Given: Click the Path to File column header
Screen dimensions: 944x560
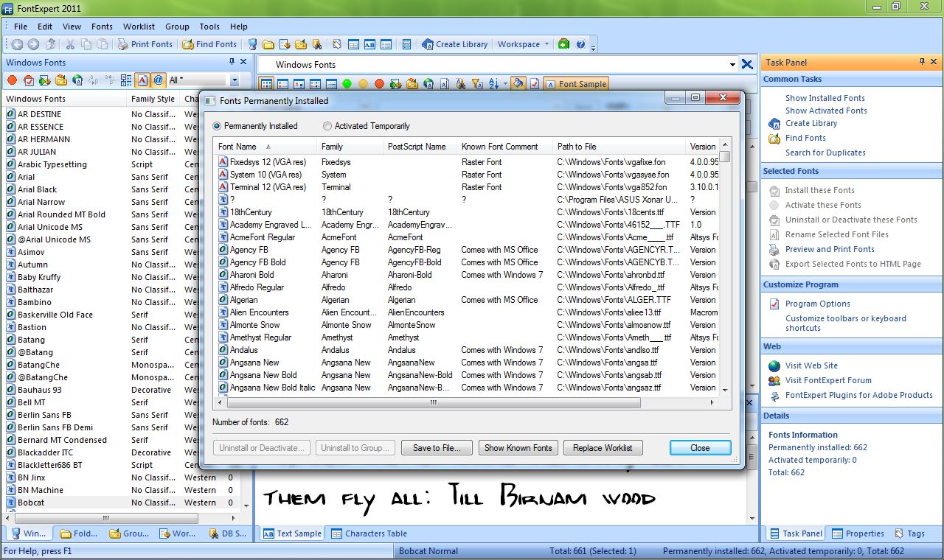Looking at the screenshot, I should coord(619,147).
